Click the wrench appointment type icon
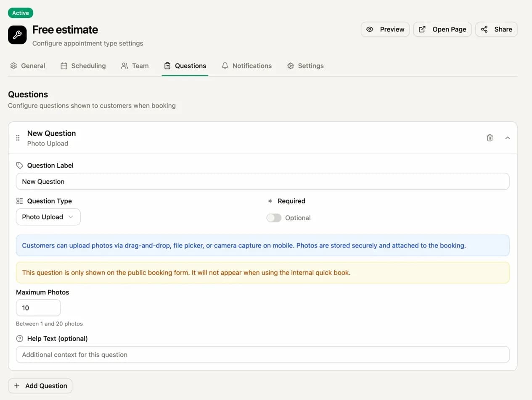The width and height of the screenshot is (532, 400). 17,35
